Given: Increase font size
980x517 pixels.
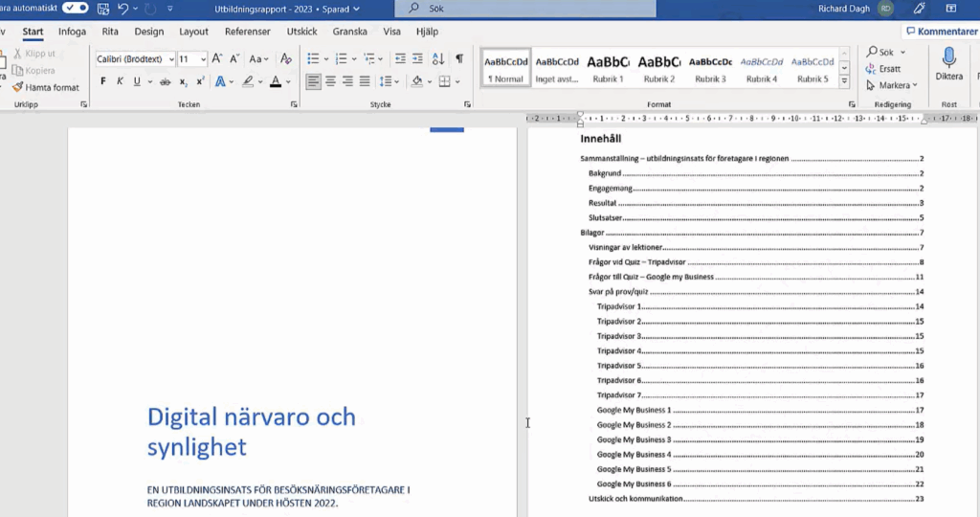Looking at the screenshot, I should click(x=217, y=58).
